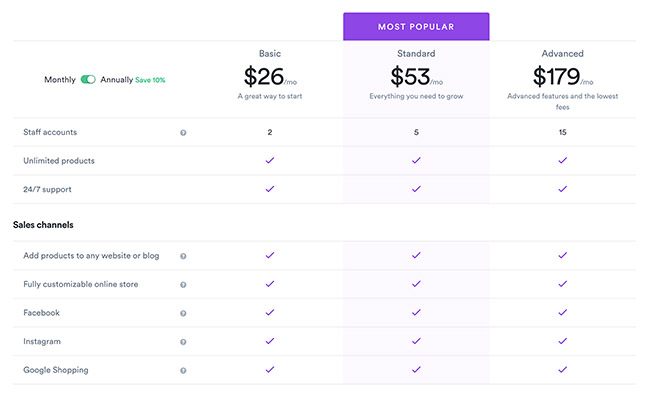
Task: Click Basic plan checkmark for Unlimited products
Action: [x=270, y=161]
